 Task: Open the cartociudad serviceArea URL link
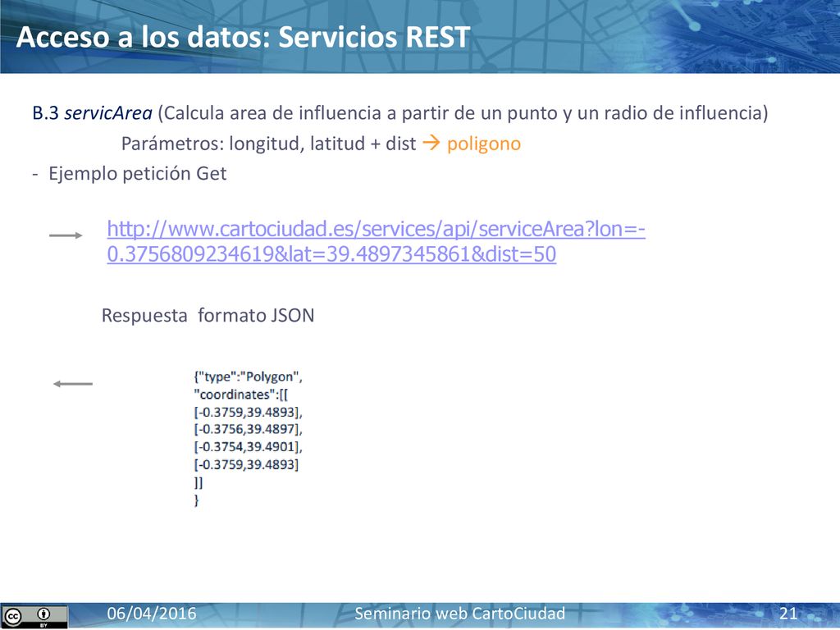point(376,241)
